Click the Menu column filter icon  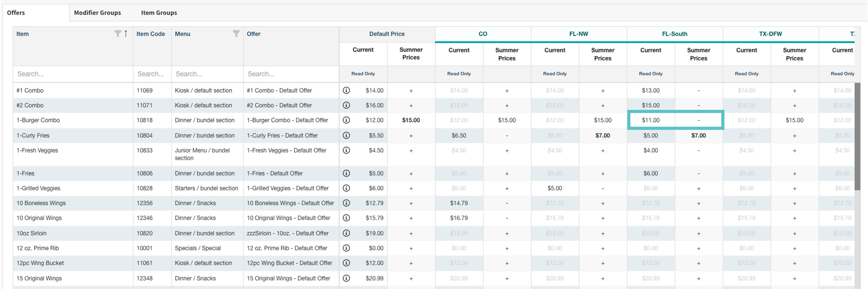coord(236,33)
